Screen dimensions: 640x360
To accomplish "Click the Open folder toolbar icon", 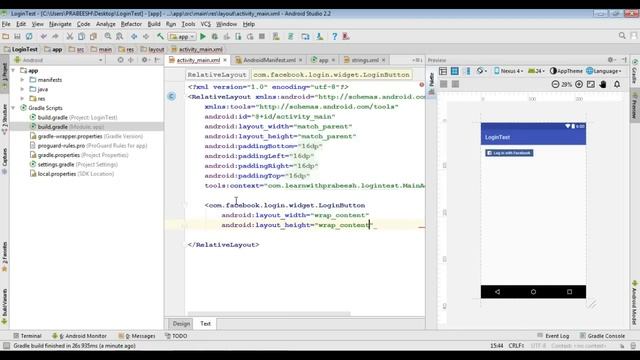I will pos(6,36).
